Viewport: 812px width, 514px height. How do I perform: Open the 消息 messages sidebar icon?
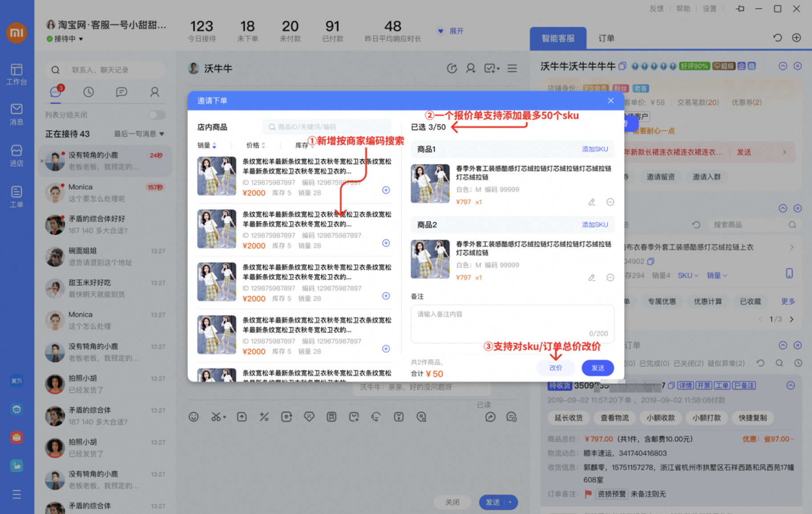click(16, 114)
